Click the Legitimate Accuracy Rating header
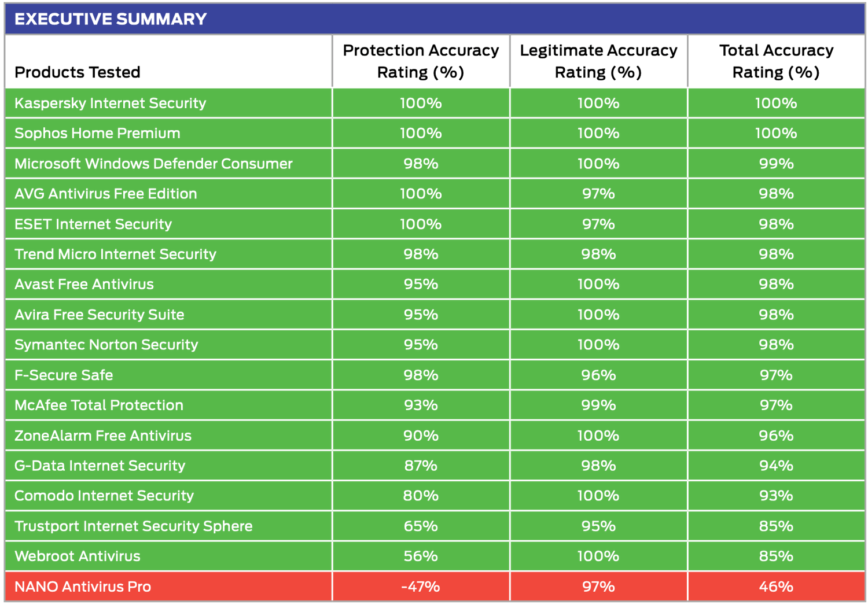The image size is (868, 605). pyautogui.click(x=598, y=61)
